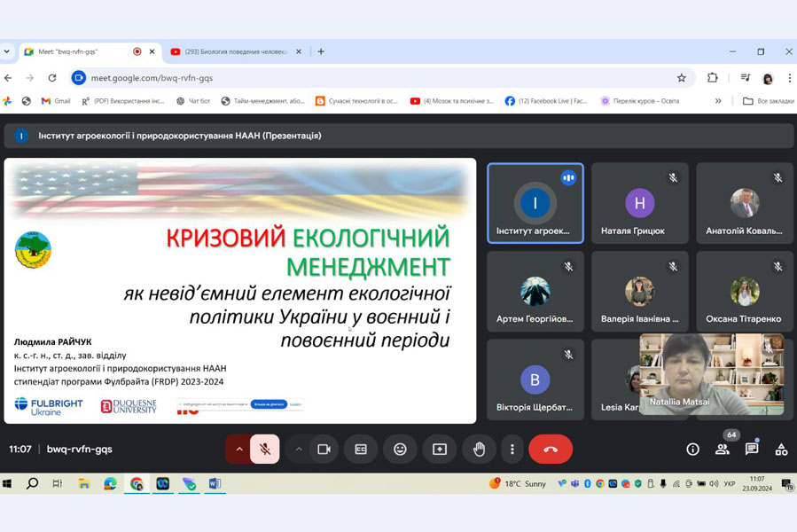Viewport: 797px width, 532px height.
Task: Leave the call with red hang-up button
Action: pyautogui.click(x=551, y=450)
